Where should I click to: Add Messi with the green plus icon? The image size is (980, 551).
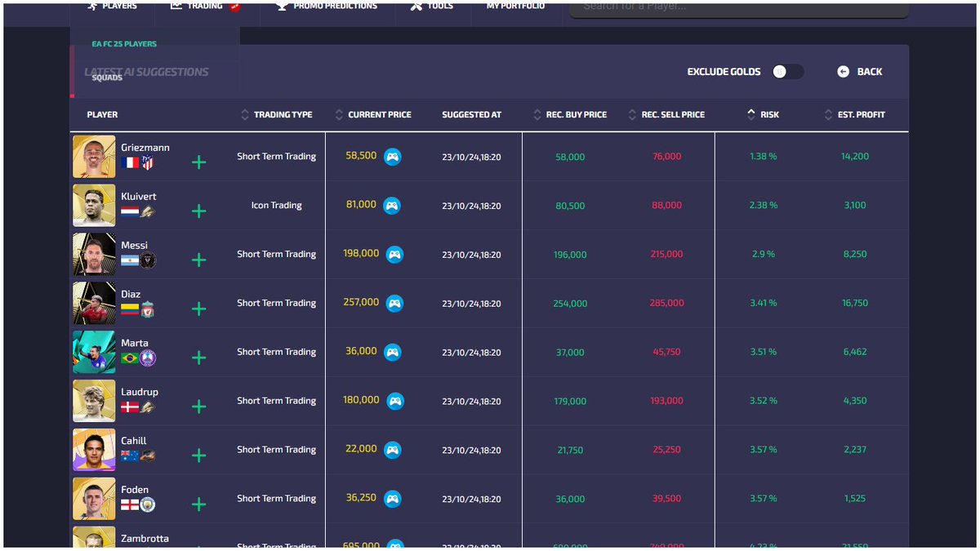click(x=198, y=260)
